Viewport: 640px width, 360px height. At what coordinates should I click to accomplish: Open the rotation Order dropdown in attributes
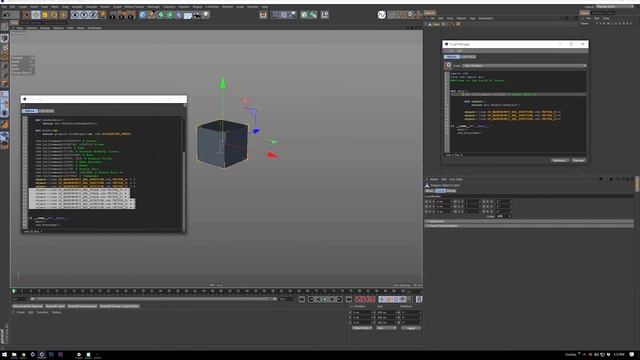[x=504, y=216]
